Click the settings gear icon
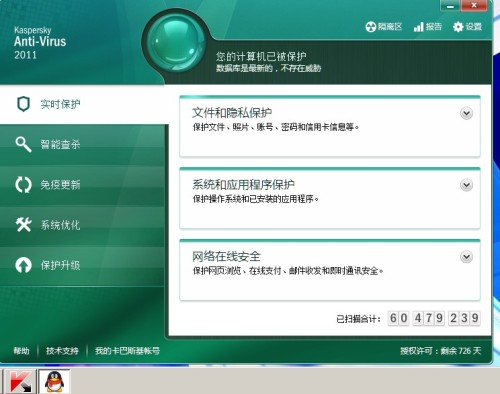Screen dimensions: 500x394 [458, 27]
